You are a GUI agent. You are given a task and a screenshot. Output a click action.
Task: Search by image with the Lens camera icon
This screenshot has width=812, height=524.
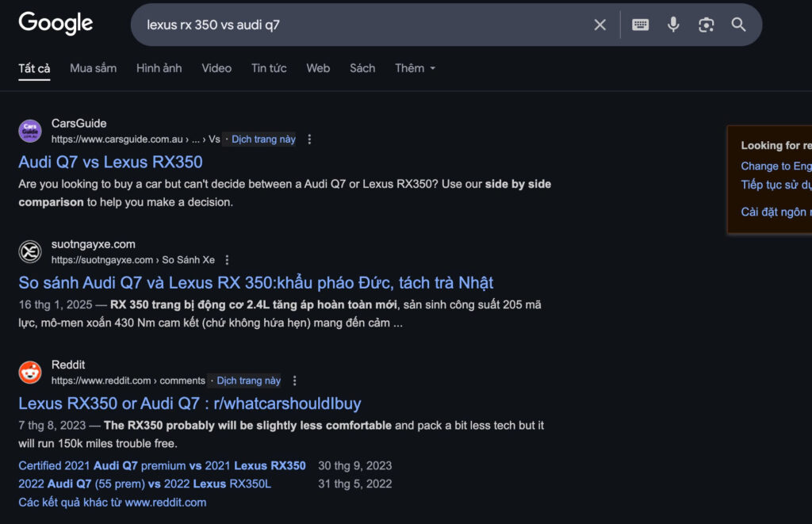point(706,25)
